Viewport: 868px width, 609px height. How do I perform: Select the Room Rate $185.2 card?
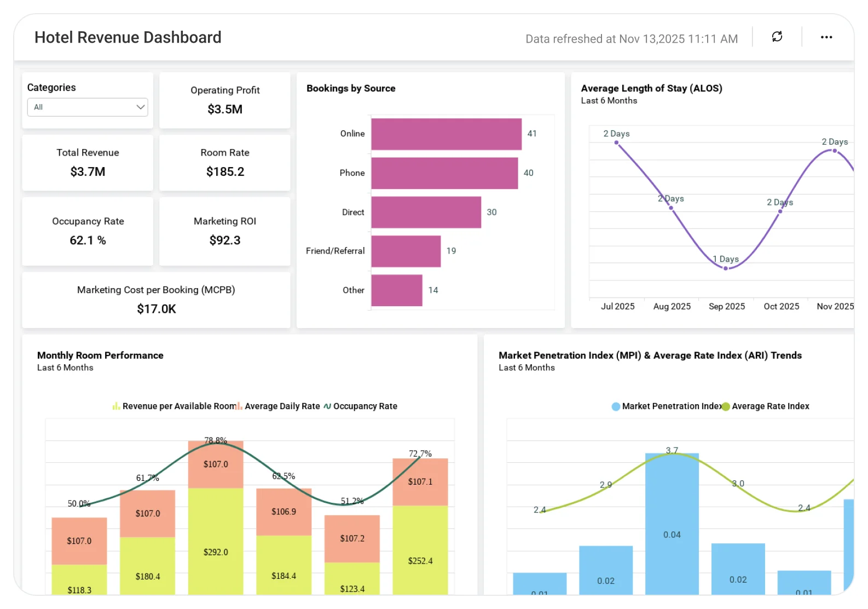225,163
